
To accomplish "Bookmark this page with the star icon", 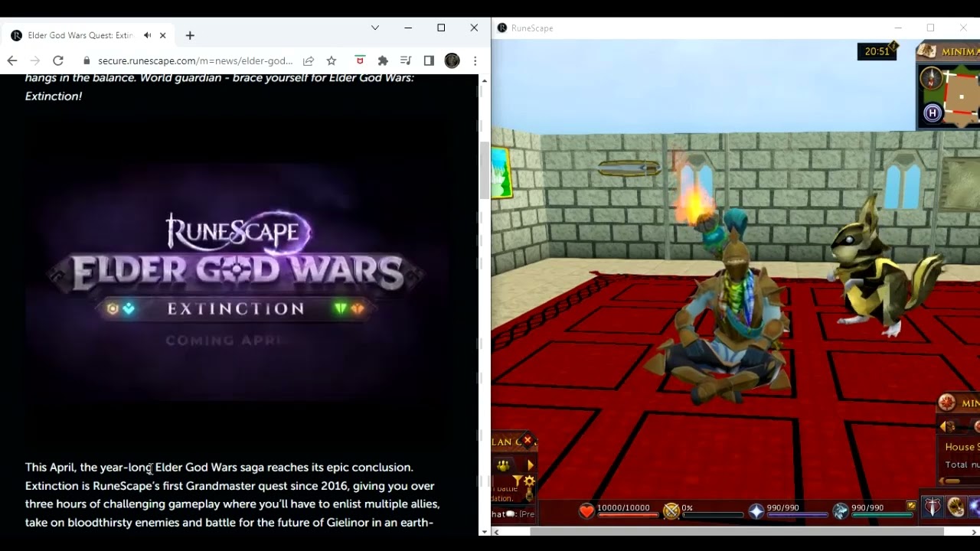I will [x=332, y=60].
